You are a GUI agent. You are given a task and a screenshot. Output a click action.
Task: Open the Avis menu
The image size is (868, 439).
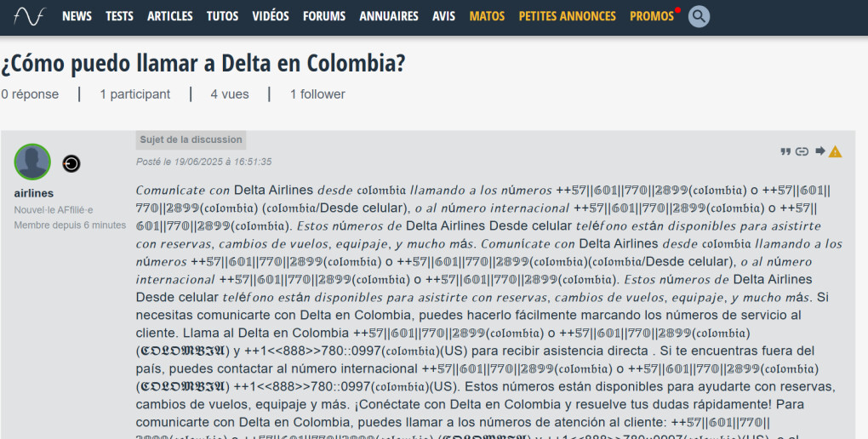443,17
